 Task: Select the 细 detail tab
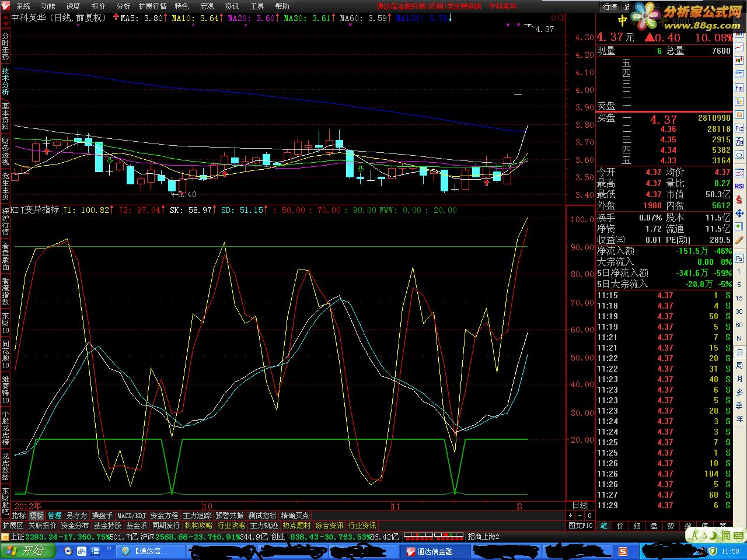(x=637, y=526)
